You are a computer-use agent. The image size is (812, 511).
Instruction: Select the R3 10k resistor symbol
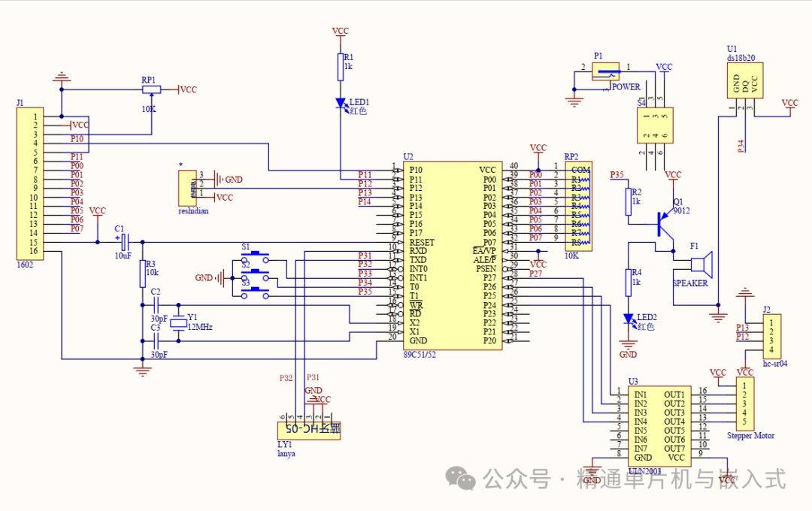[142, 274]
